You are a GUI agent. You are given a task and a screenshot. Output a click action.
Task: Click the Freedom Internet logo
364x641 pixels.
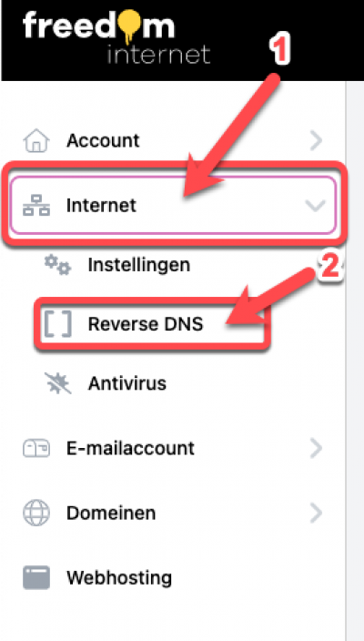coord(116,36)
